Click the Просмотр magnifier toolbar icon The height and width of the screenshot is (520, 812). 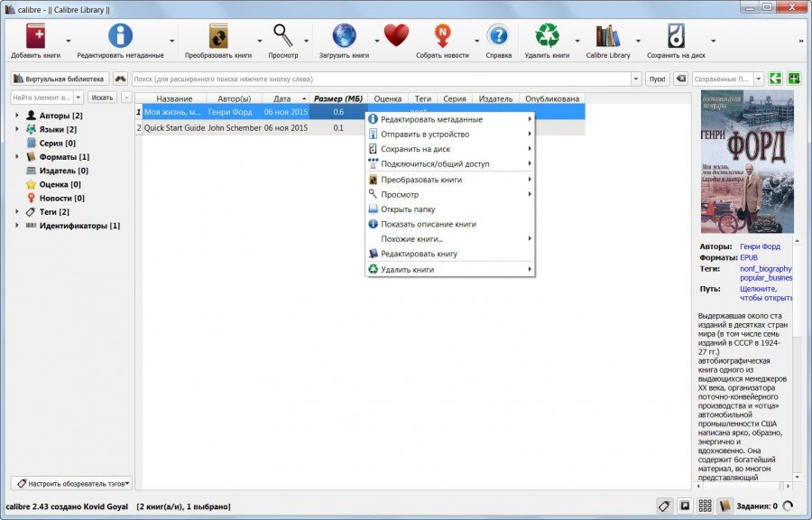(x=283, y=36)
